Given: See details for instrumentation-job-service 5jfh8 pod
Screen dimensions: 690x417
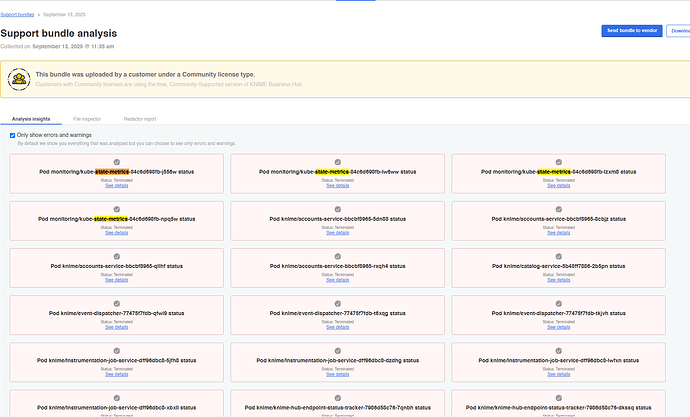Looking at the screenshot, I should pyautogui.click(x=117, y=374).
